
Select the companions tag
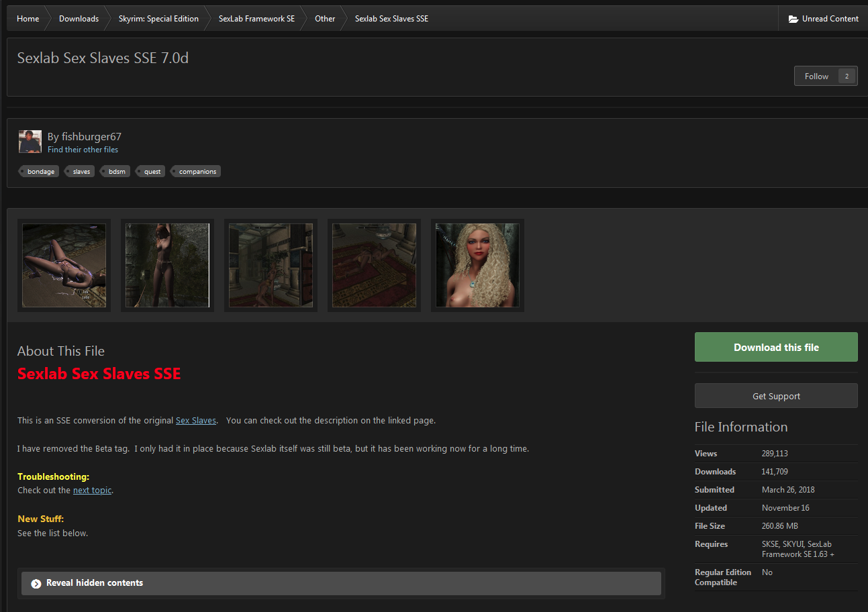[196, 171]
